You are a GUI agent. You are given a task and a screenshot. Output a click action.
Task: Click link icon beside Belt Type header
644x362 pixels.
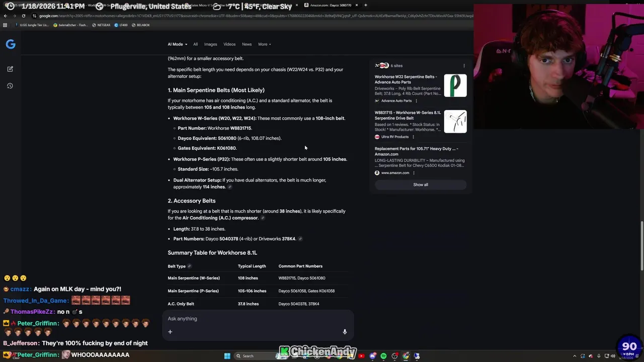190,266
